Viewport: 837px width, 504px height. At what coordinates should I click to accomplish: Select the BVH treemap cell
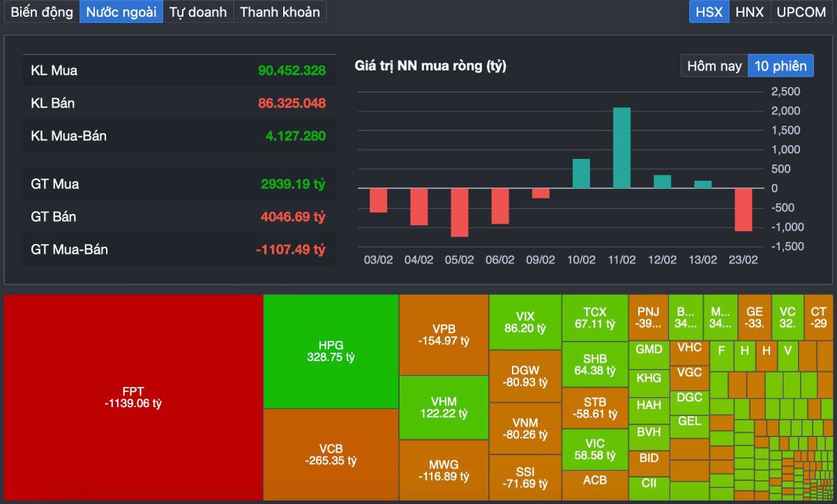[649, 437]
